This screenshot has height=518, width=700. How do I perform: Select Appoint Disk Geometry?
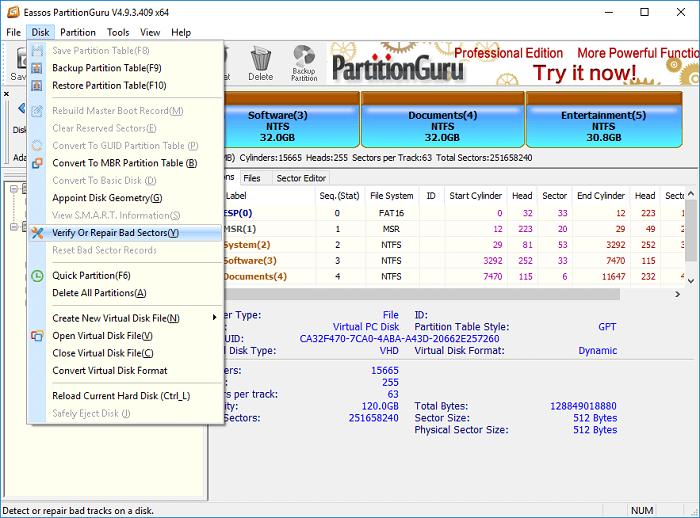125,198
